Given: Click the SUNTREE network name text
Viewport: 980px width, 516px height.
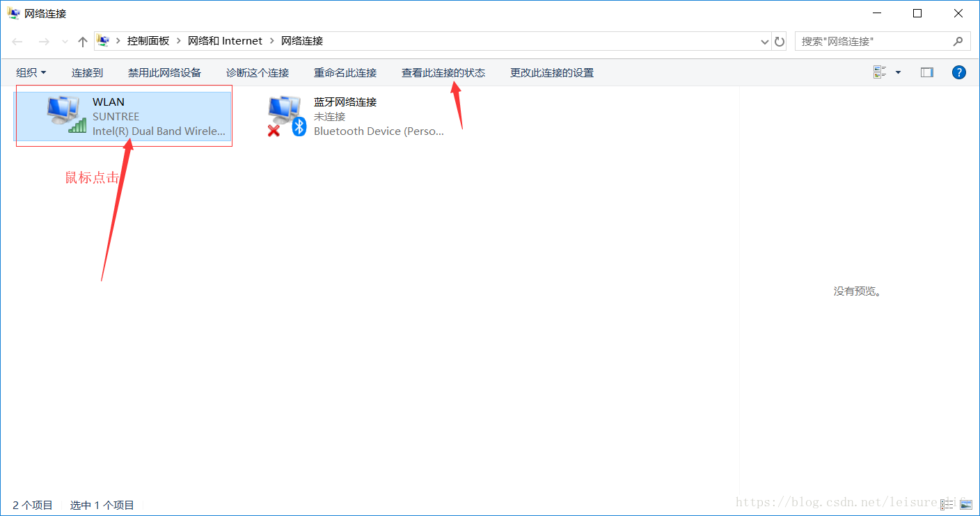Looking at the screenshot, I should [x=116, y=116].
